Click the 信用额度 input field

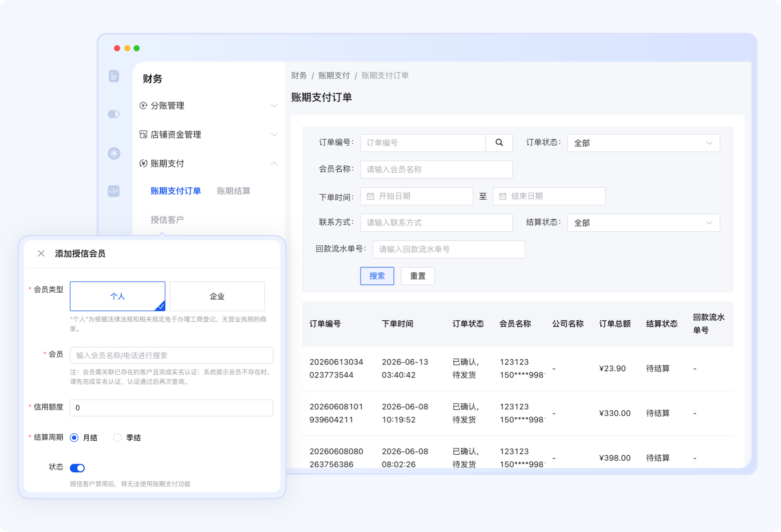pos(171,408)
